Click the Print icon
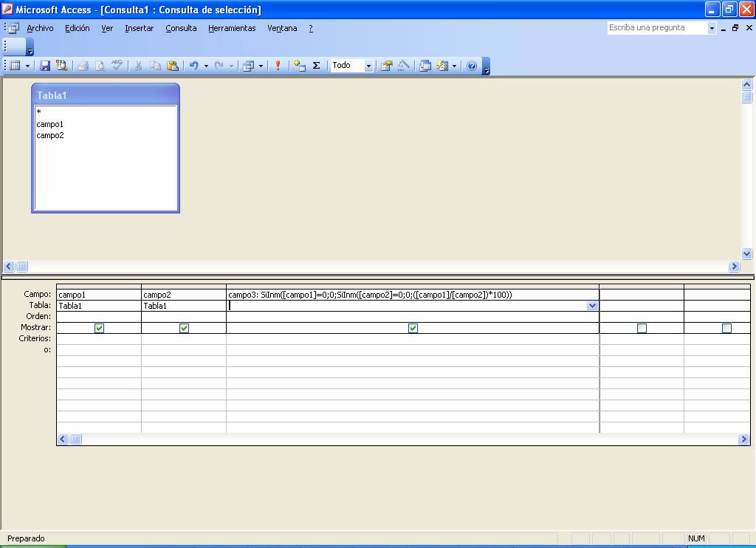This screenshot has width=756, height=548. (x=83, y=66)
